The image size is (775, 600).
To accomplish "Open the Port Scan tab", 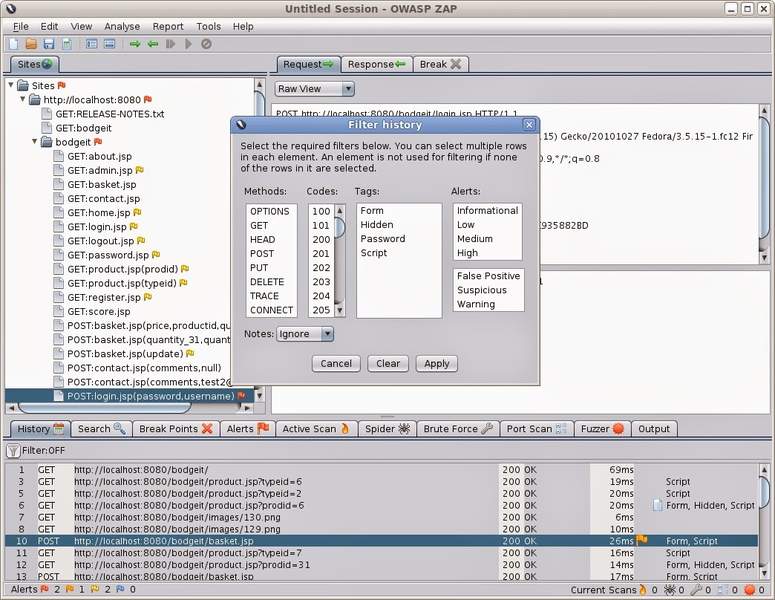I will point(537,429).
